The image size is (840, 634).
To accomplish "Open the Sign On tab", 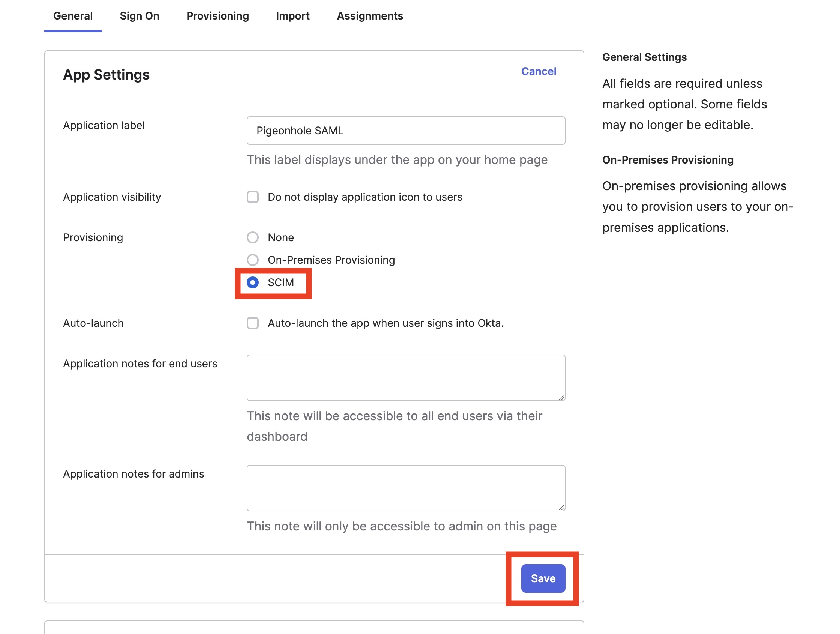I will pos(139,16).
